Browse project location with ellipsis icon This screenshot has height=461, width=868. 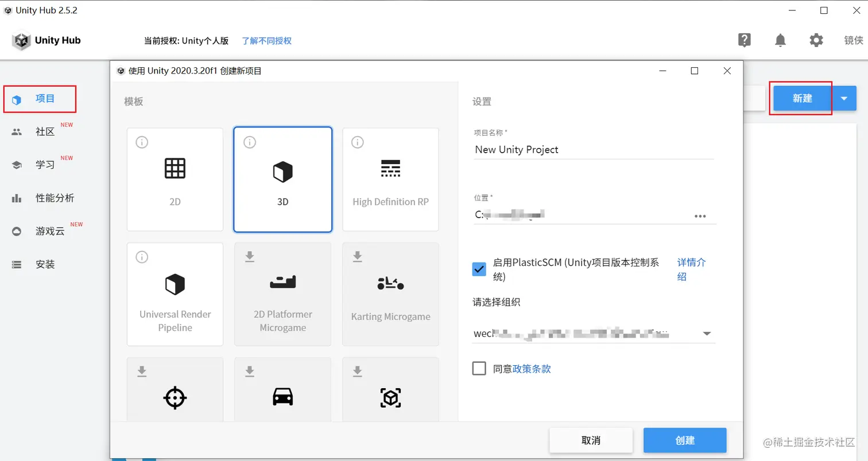click(x=700, y=216)
